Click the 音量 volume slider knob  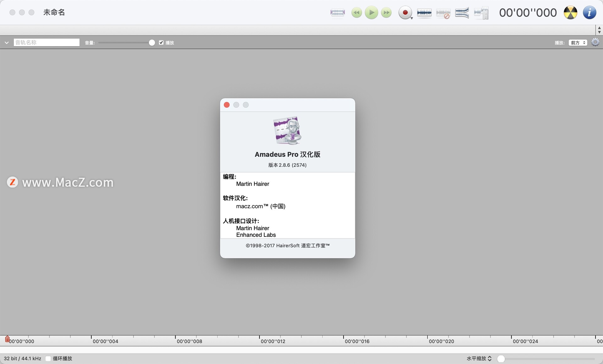(x=152, y=42)
